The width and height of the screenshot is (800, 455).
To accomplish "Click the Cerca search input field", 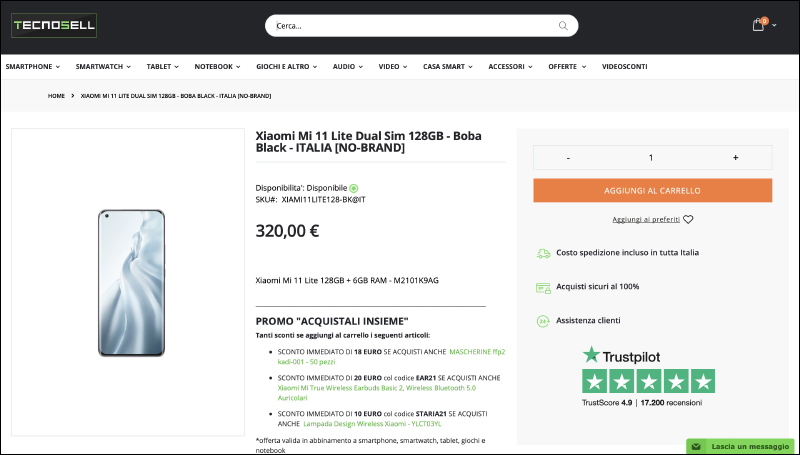I will (x=413, y=26).
